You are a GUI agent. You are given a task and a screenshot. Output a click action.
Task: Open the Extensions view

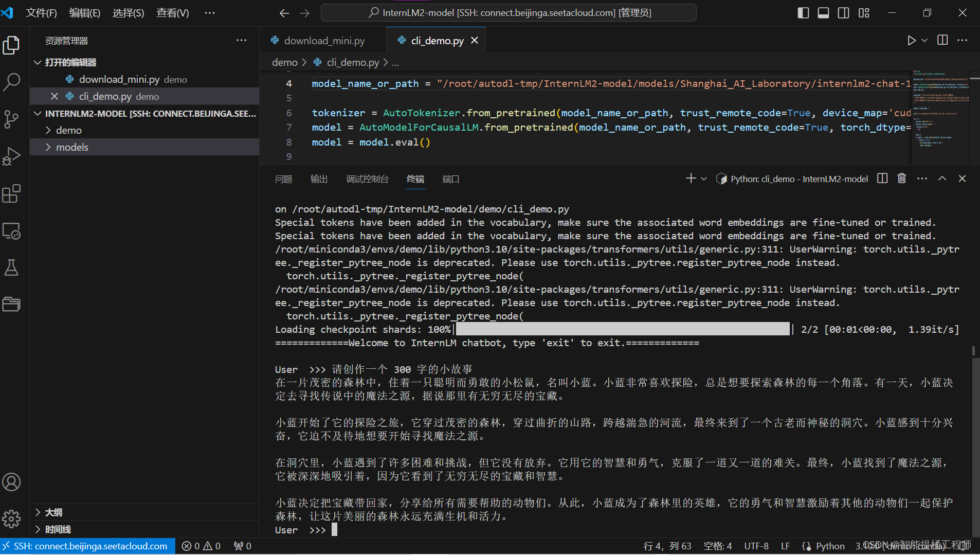pos(11,193)
